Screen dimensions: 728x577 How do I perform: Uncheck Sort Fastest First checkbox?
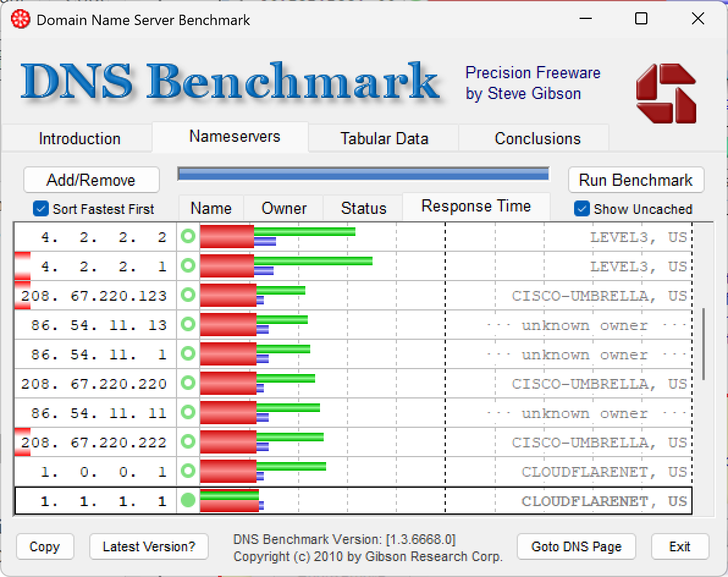tap(41, 208)
